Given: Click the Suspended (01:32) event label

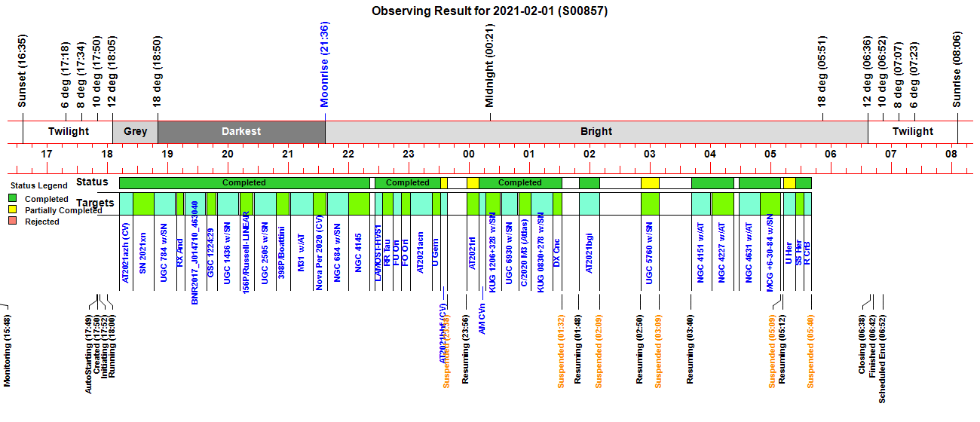Looking at the screenshot, I should [562, 352].
